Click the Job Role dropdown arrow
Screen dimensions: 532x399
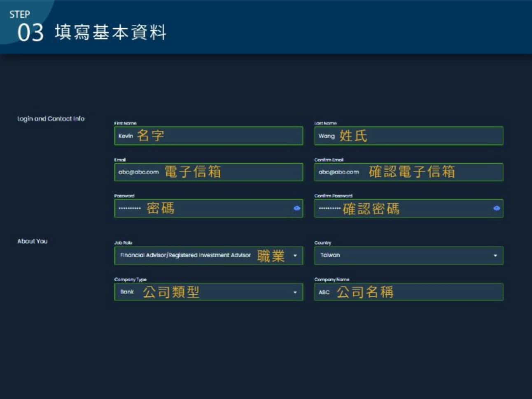(295, 256)
